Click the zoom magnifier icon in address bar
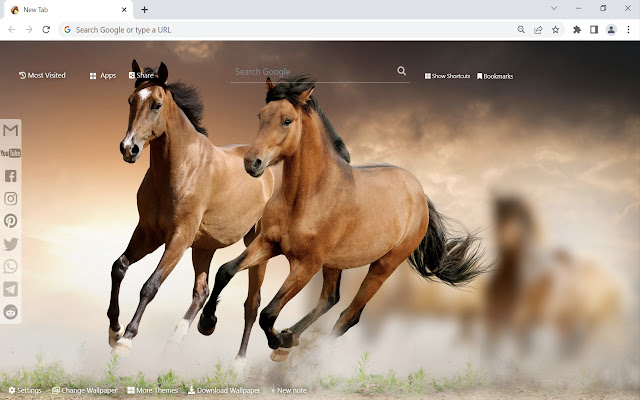The height and width of the screenshot is (400, 640). [521, 29]
